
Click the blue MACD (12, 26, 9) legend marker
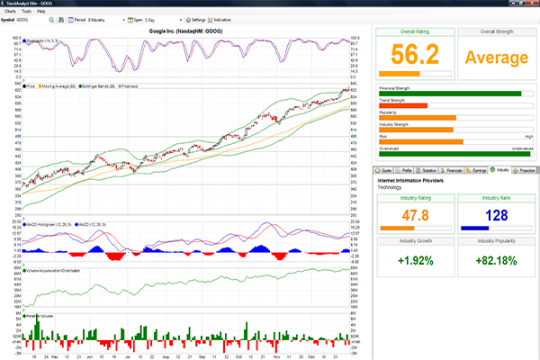(76, 225)
